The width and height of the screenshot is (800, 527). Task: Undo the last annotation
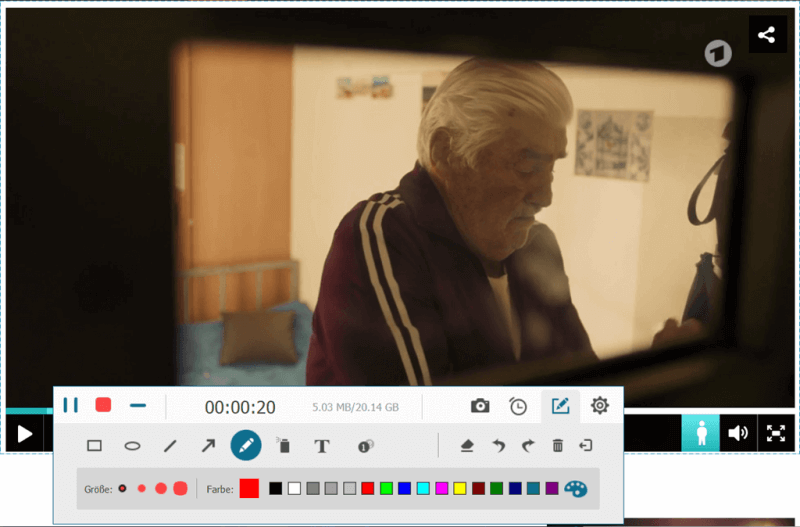tap(498, 446)
